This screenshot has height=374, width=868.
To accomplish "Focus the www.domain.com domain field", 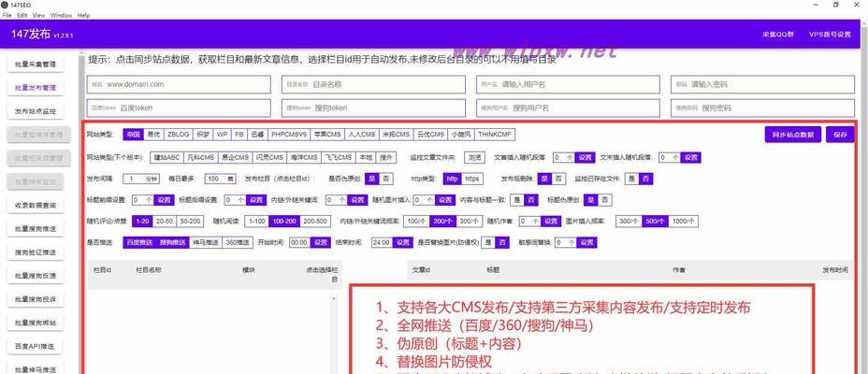I will click(179, 85).
